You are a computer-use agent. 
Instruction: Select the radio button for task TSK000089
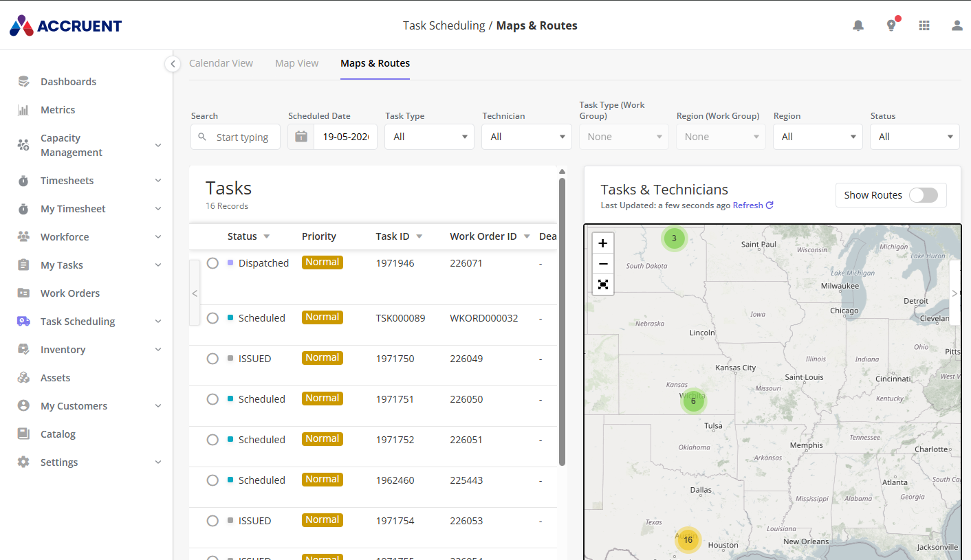212,318
